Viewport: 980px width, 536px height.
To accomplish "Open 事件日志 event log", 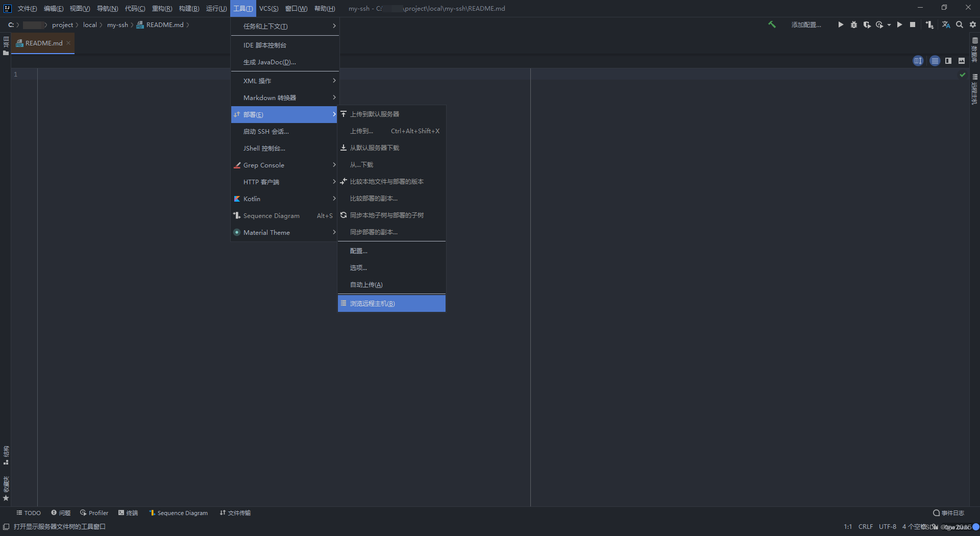I will (948, 513).
